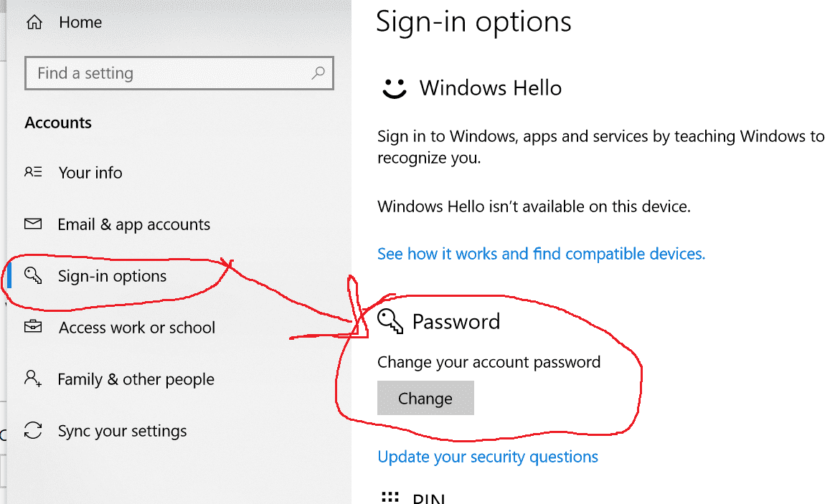
Task: Click the Family & other people icon
Action: pyautogui.click(x=33, y=379)
